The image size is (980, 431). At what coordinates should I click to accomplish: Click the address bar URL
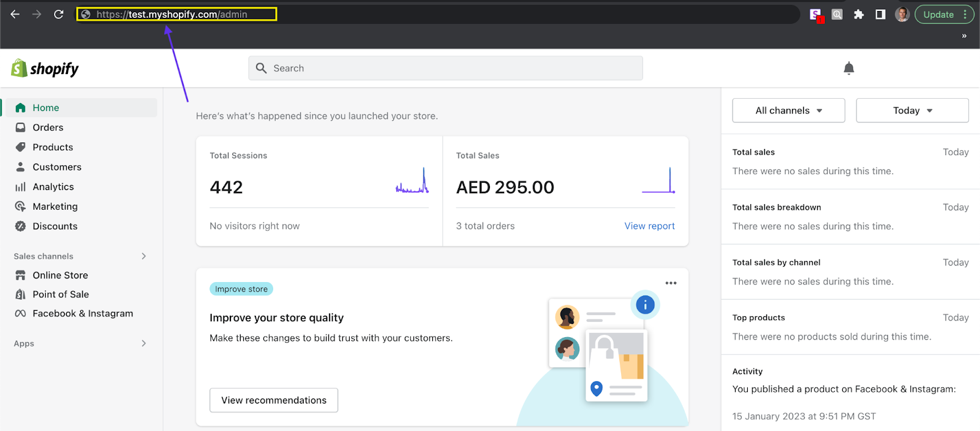pyautogui.click(x=172, y=14)
